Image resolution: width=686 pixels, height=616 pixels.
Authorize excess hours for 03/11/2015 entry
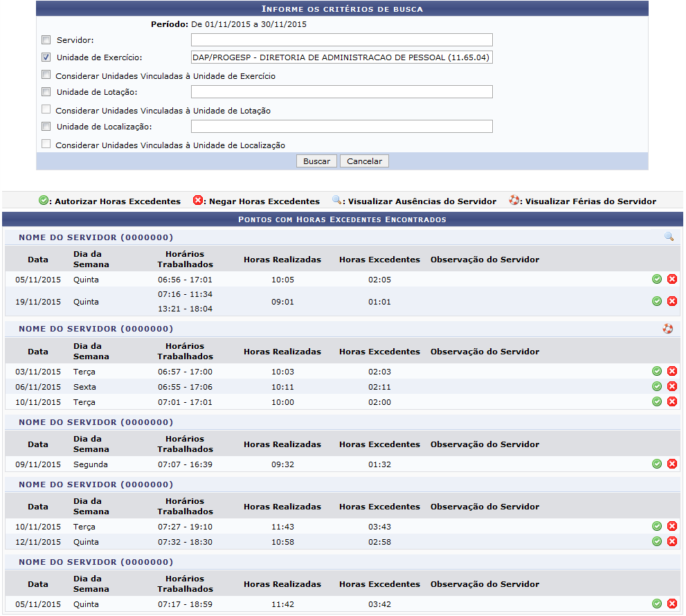point(656,372)
